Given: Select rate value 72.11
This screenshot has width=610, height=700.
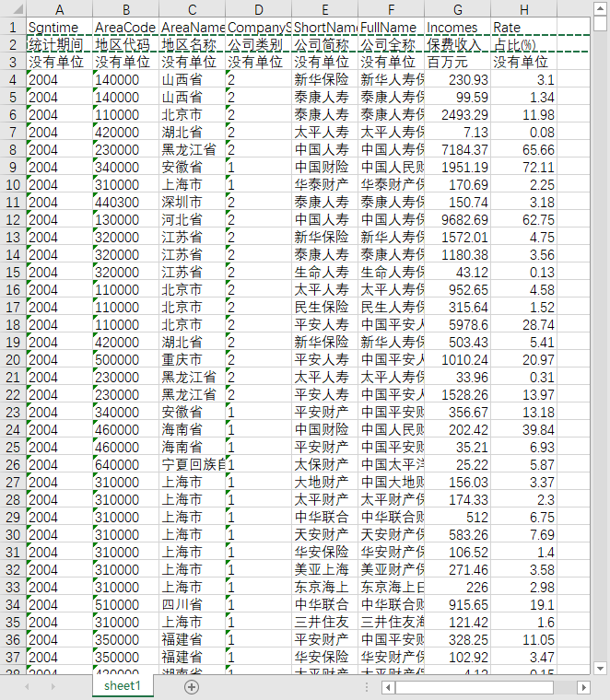Looking at the screenshot, I should (523, 167).
